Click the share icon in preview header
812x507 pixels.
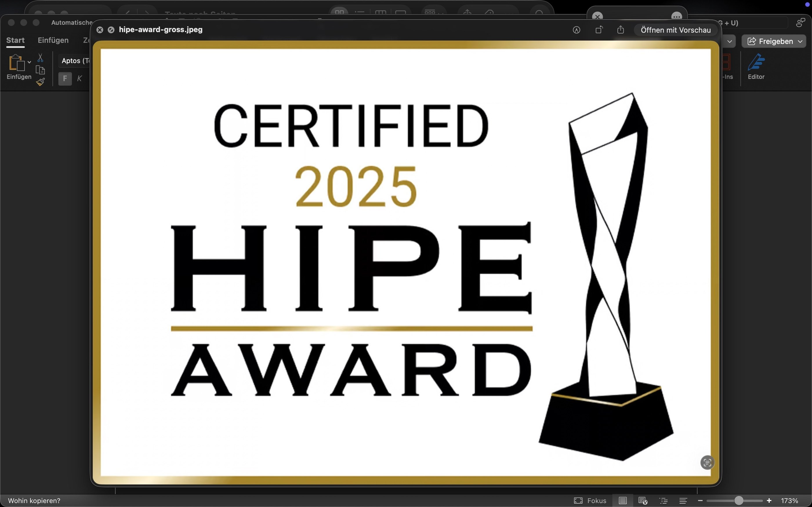tap(620, 30)
